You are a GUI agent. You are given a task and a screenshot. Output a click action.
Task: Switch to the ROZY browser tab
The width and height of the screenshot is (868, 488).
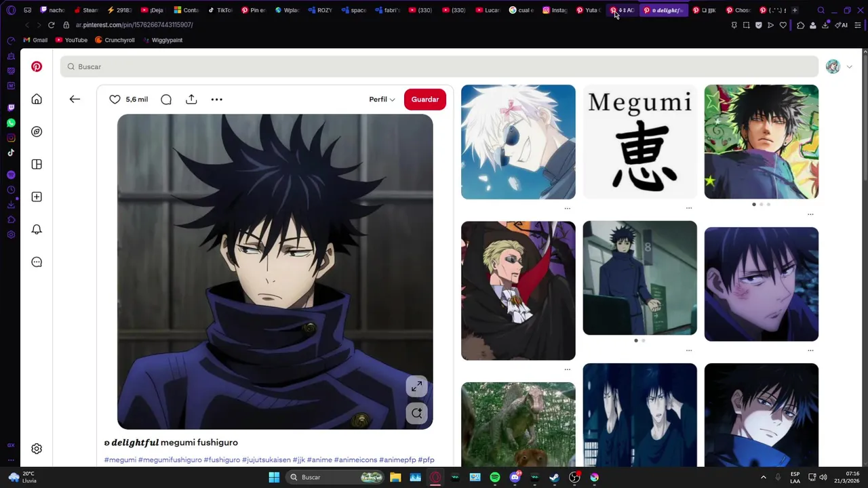[320, 10]
